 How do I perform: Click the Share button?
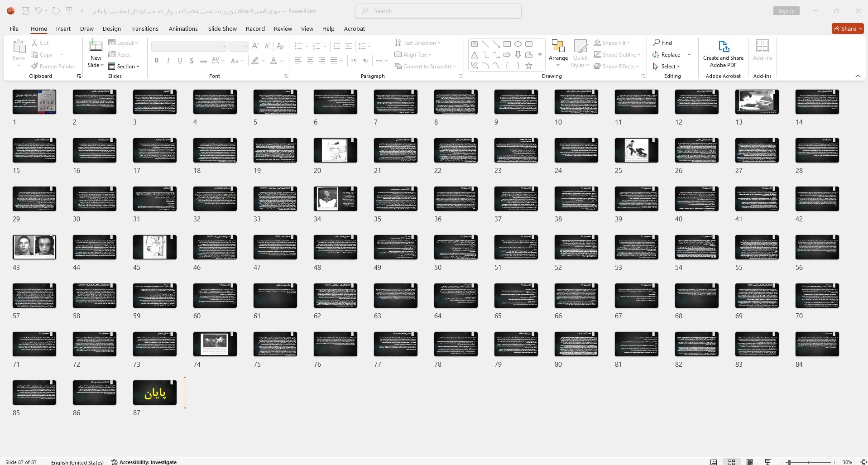tap(848, 29)
